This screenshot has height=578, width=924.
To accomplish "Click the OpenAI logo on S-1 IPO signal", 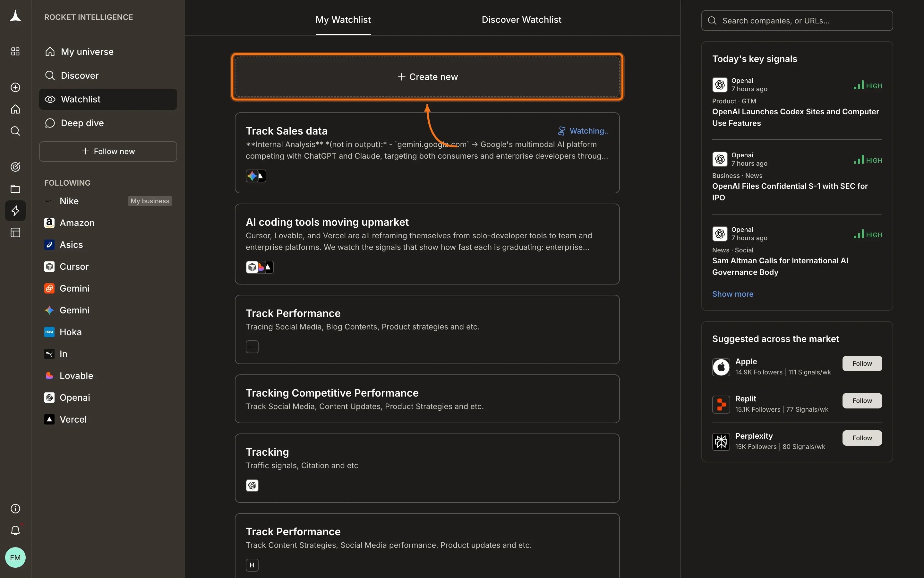I will [720, 159].
